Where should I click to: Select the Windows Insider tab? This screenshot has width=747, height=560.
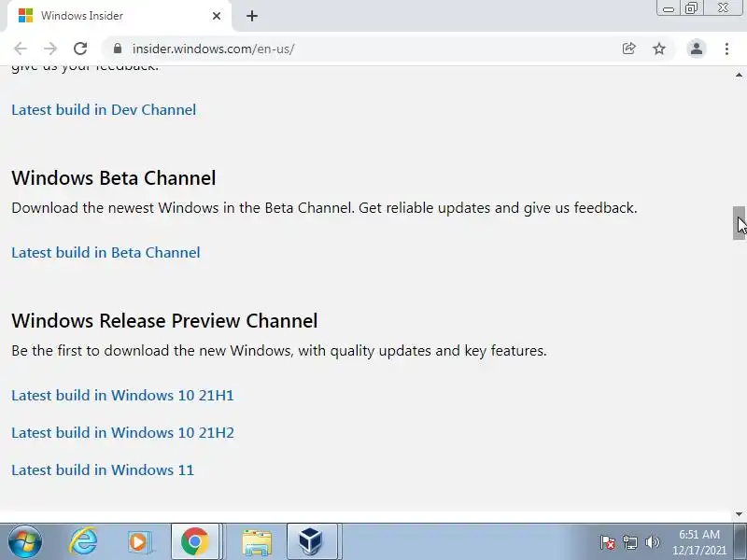point(120,16)
